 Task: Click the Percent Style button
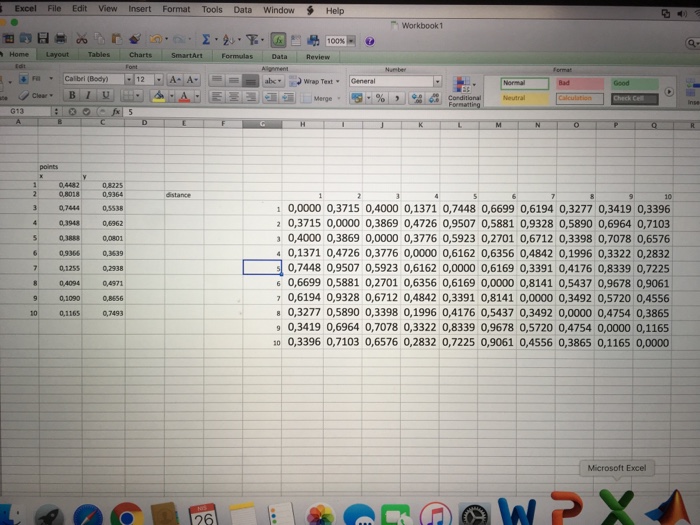(x=380, y=98)
